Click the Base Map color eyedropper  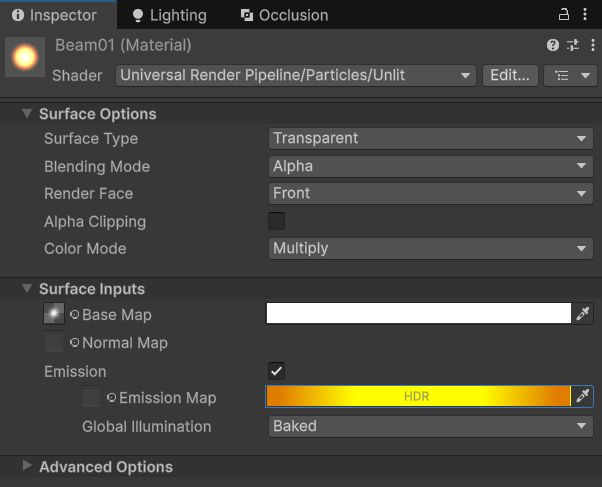tap(583, 314)
